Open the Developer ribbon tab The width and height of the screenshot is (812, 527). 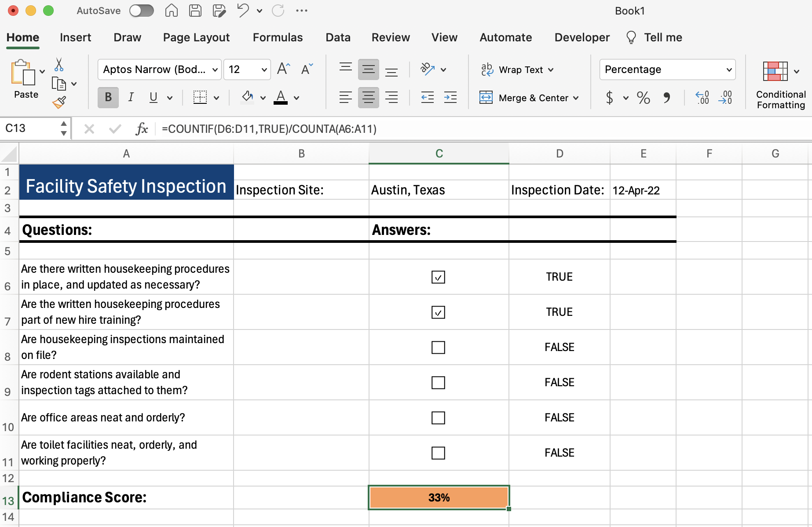582,37
